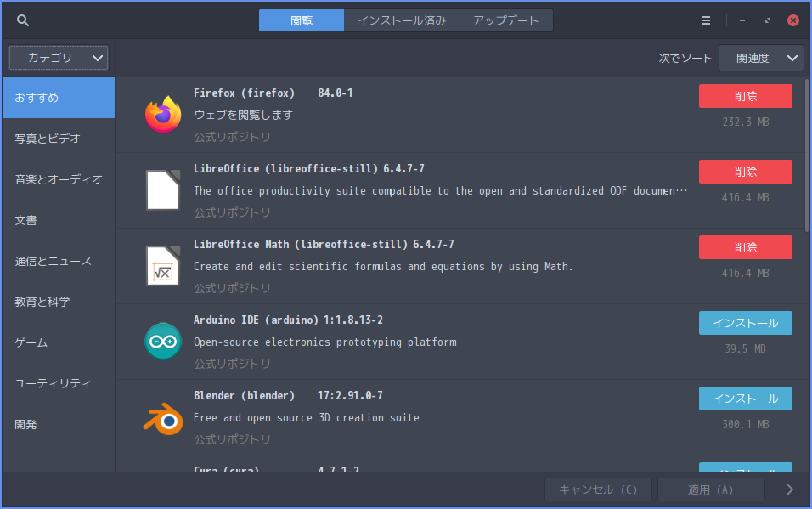This screenshot has height=509, width=812.
Task: Click 416.4 MB size under LibreOffice Math
Action: (745, 273)
